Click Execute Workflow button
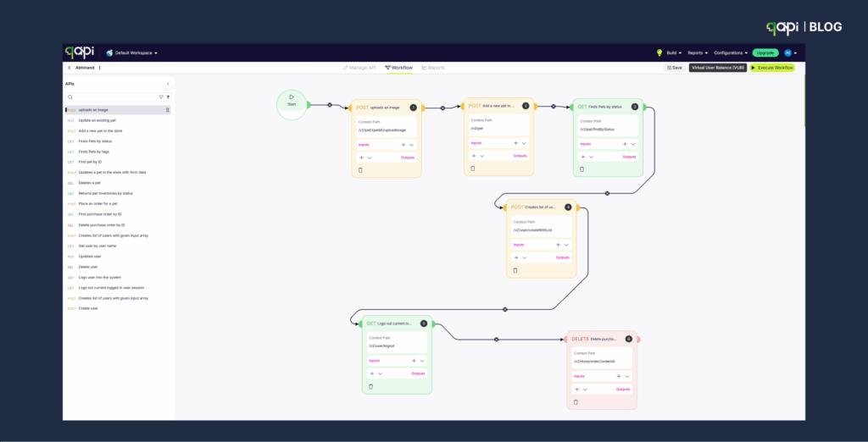Image resolution: width=868 pixels, height=442 pixels. tap(772, 68)
